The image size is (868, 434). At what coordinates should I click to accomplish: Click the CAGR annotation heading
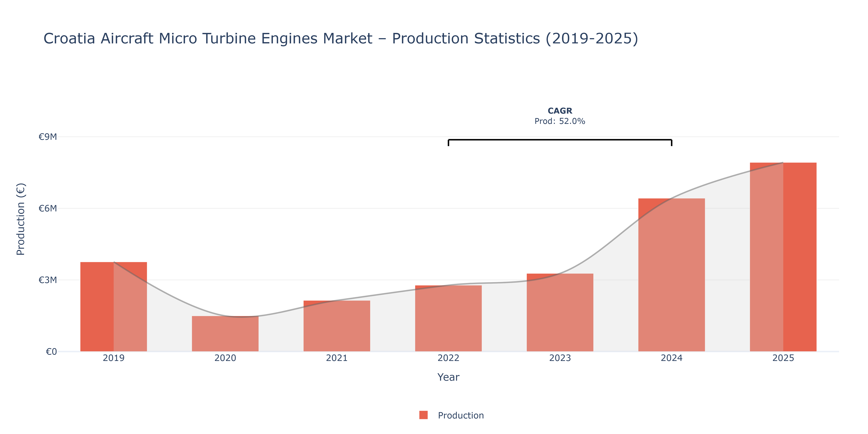(x=560, y=111)
